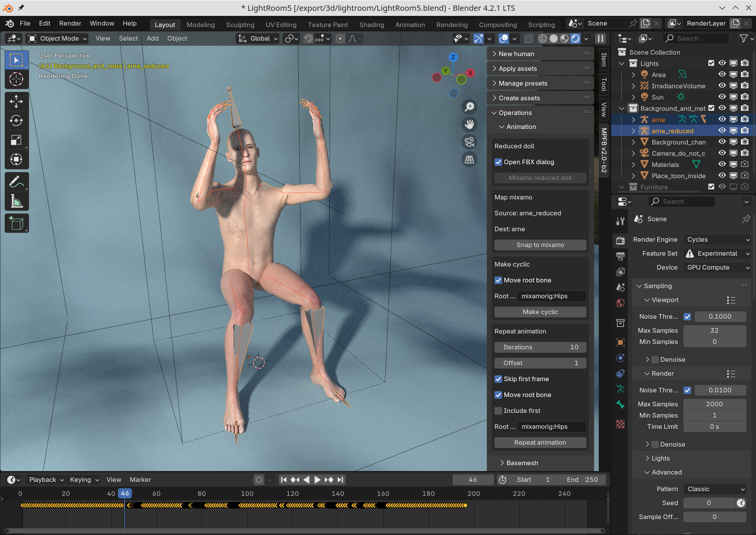Click the Make cyclic button
This screenshot has height=535, width=756.
point(540,312)
